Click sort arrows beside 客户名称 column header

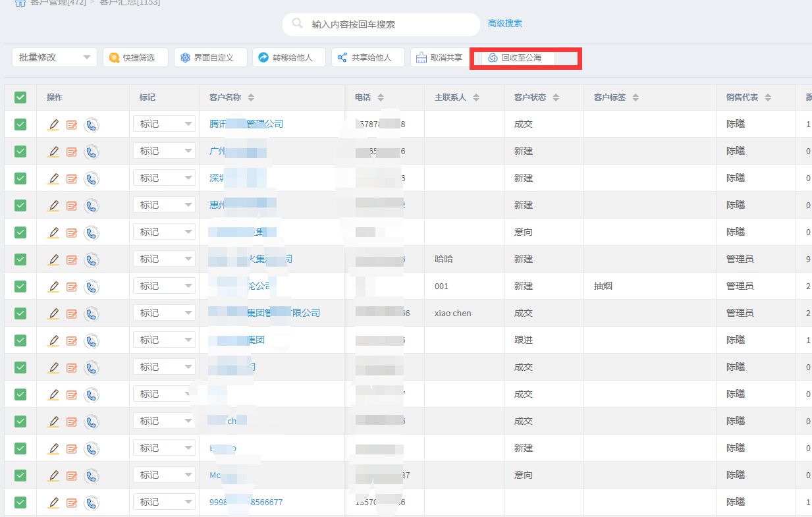(251, 97)
